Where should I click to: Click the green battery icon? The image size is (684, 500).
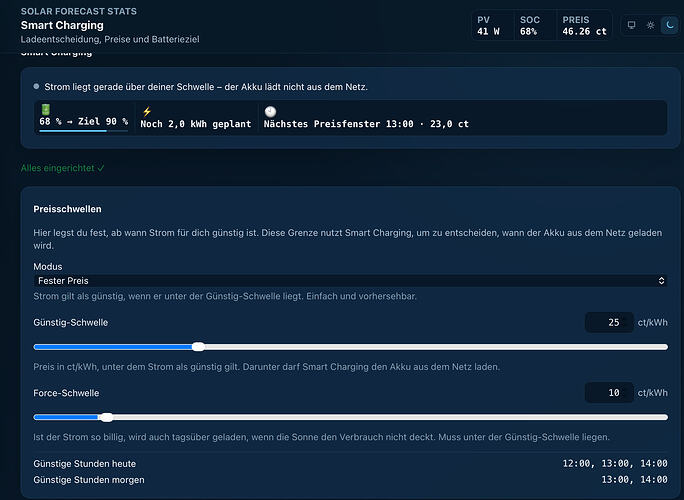coord(46,110)
